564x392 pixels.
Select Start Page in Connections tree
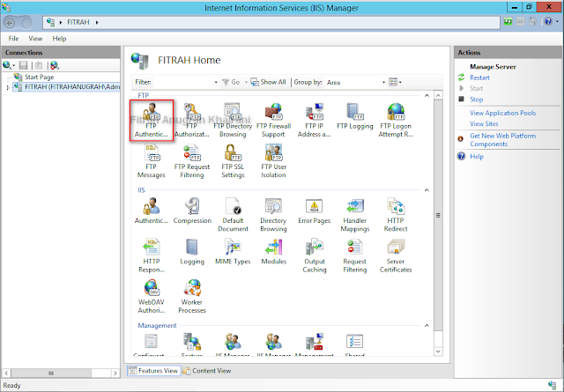coord(39,77)
